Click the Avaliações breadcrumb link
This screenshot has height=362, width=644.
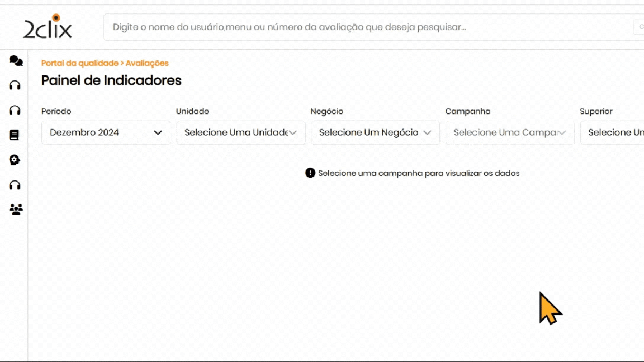tap(147, 63)
